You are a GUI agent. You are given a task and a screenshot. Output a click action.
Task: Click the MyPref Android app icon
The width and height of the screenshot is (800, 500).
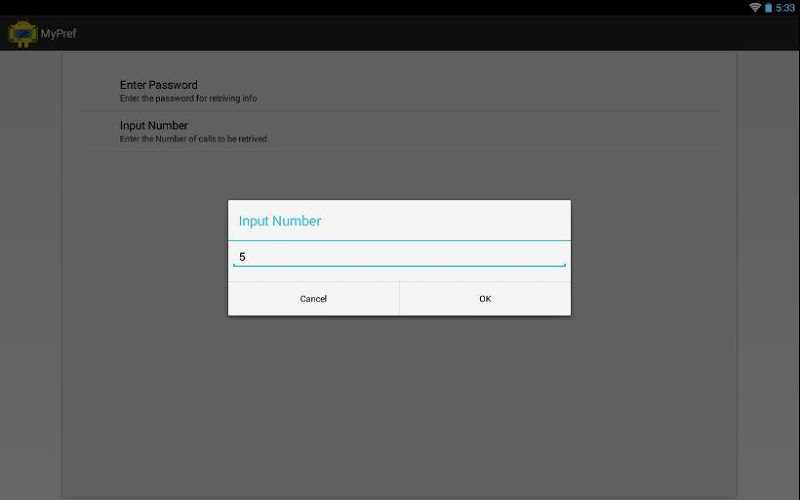pos(22,34)
